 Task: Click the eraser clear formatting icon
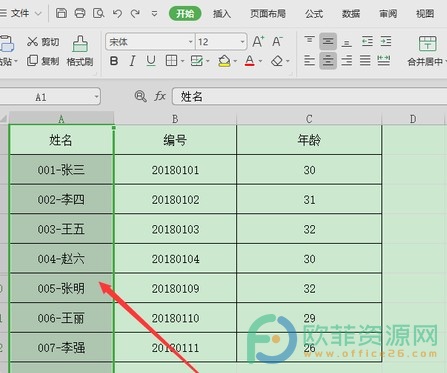pyautogui.click(x=277, y=61)
